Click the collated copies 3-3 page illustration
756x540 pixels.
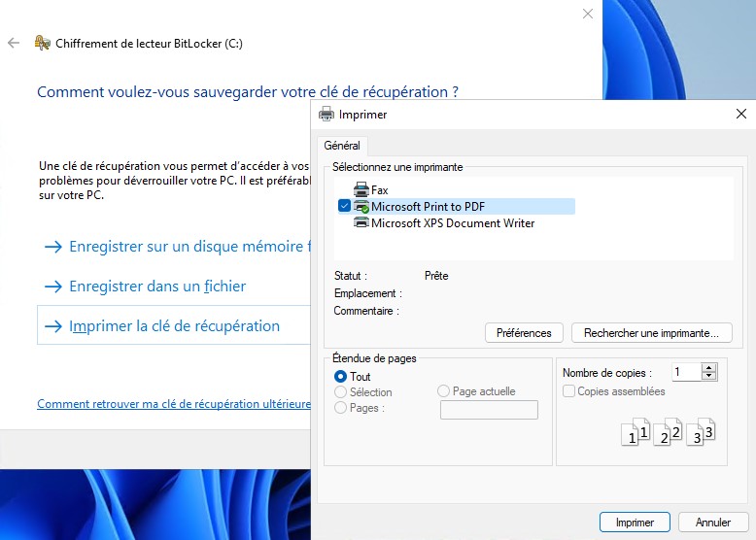click(x=700, y=431)
